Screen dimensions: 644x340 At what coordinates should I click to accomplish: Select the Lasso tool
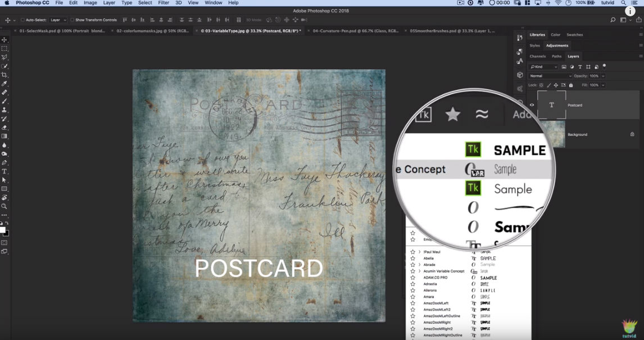point(4,57)
